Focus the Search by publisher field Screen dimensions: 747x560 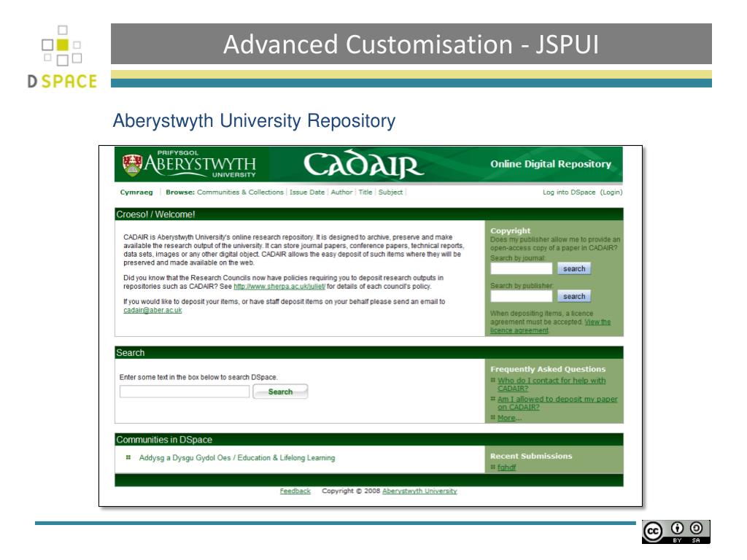click(x=521, y=296)
